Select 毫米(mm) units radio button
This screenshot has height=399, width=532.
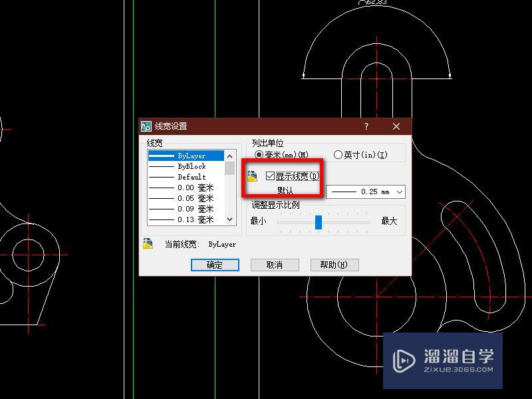[259, 155]
